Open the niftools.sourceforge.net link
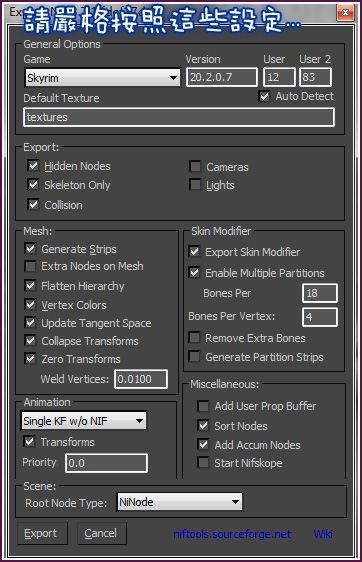362x562 pixels. pyautogui.click(x=232, y=534)
